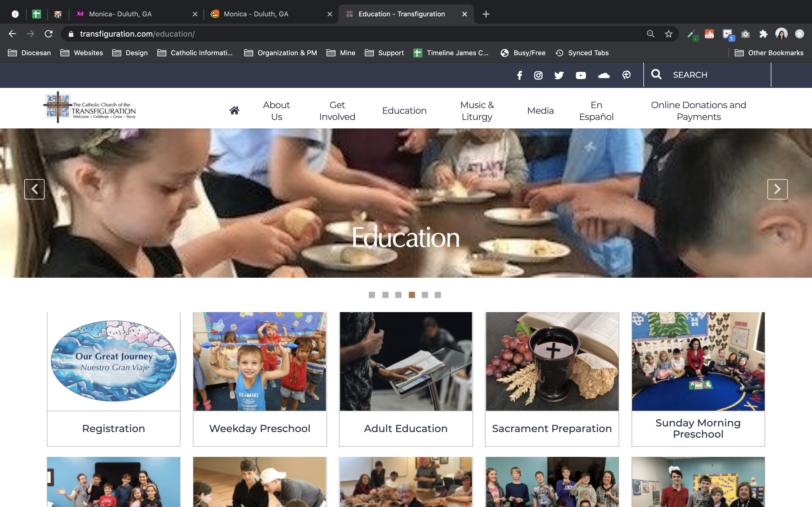The width and height of the screenshot is (812, 507).
Task: Select the last slideshow indicator dot
Action: click(438, 295)
